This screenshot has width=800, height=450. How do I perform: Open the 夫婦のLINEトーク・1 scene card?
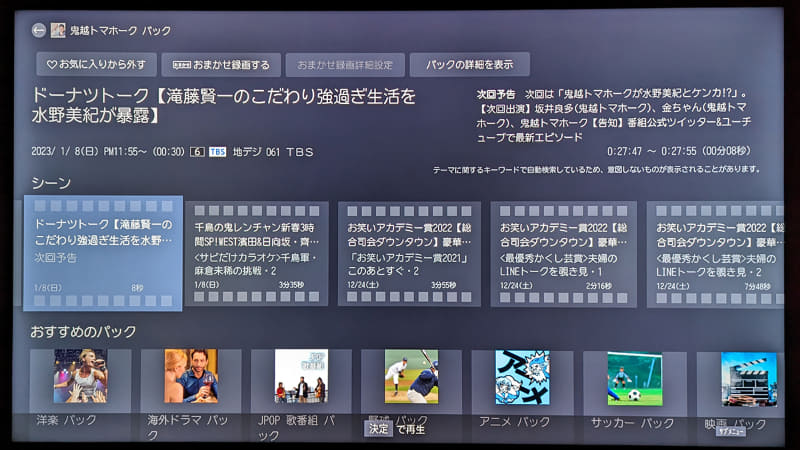coord(563,255)
